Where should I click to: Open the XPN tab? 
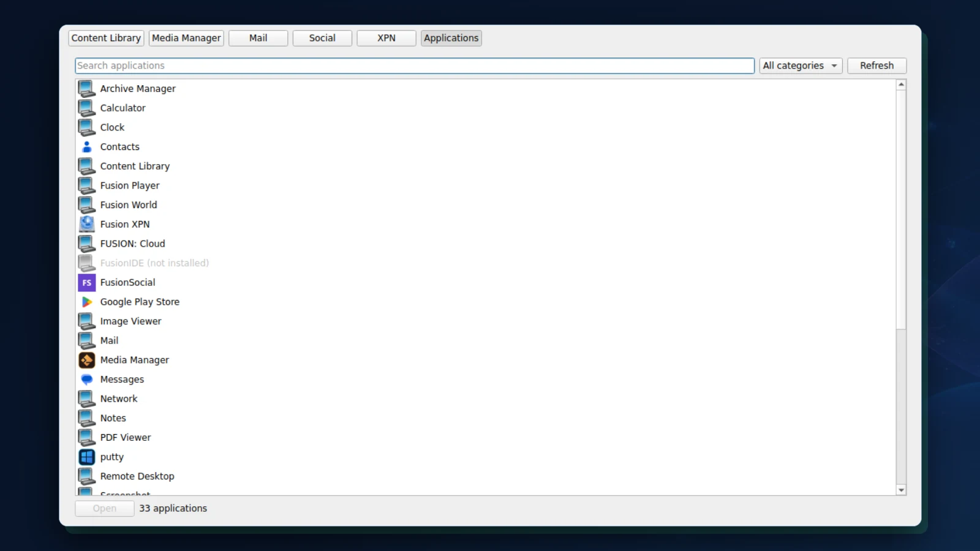(x=386, y=38)
